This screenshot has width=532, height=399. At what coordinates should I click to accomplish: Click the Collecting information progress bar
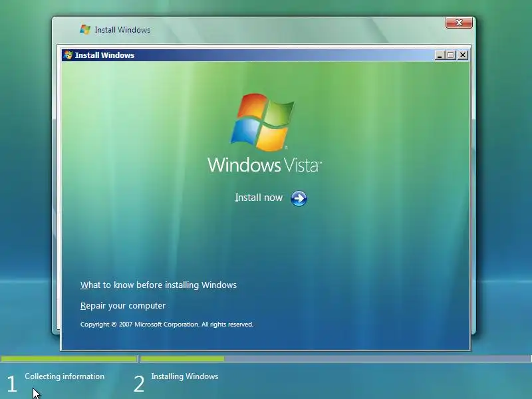point(69,358)
